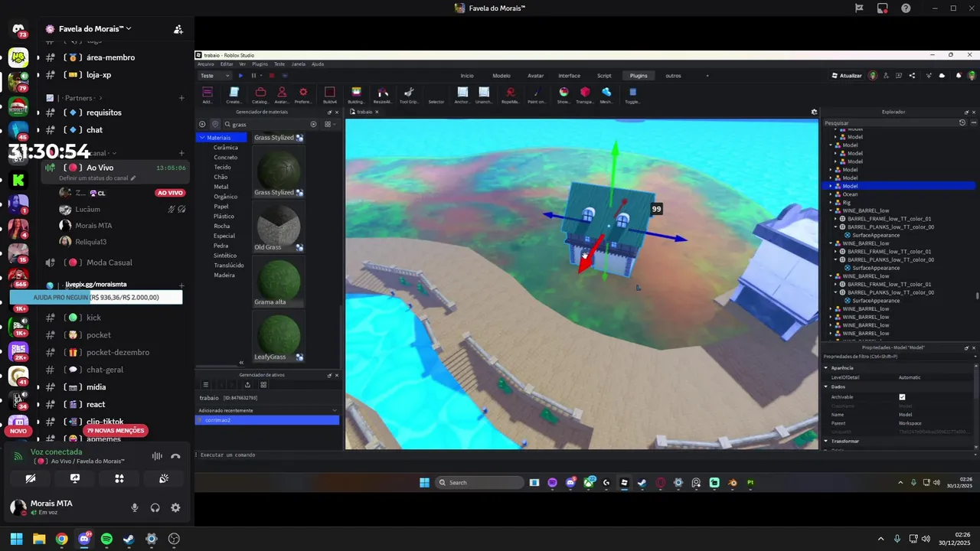
Task: Click the Create plugin toolbar icon
Action: pos(234,95)
